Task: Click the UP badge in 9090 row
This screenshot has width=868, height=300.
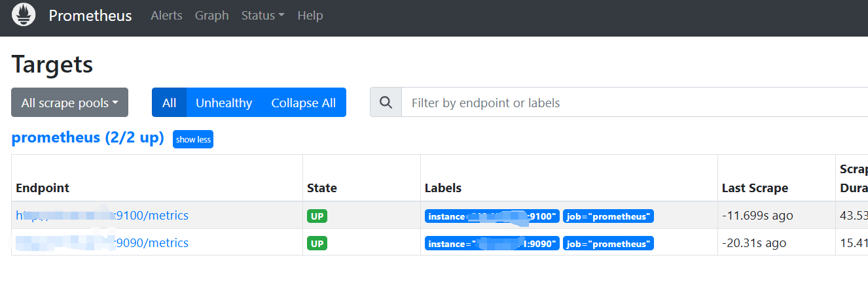Action: (x=317, y=243)
